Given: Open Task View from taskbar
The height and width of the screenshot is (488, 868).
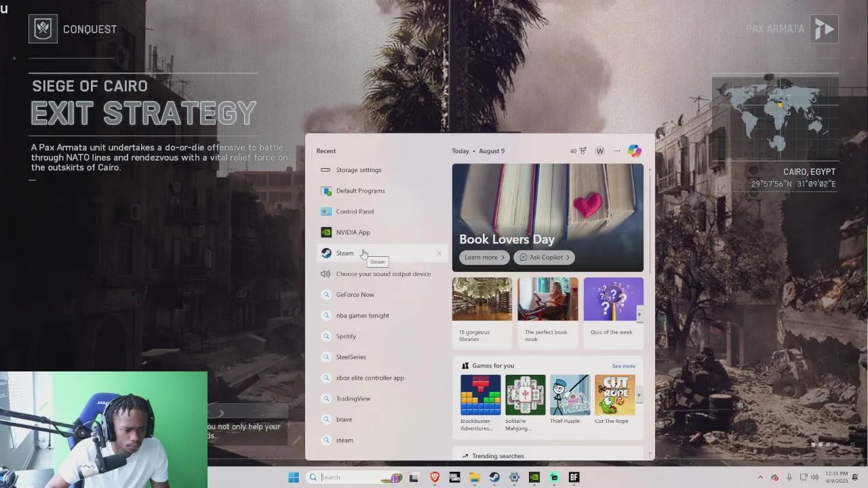Looking at the screenshot, I should click(x=414, y=477).
